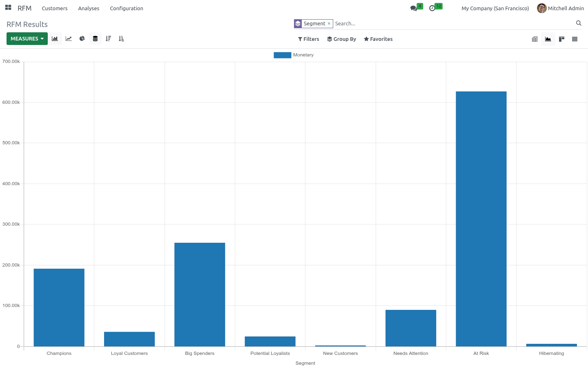Click the Loyal Customers bar
588x368 pixels.
[x=129, y=339]
